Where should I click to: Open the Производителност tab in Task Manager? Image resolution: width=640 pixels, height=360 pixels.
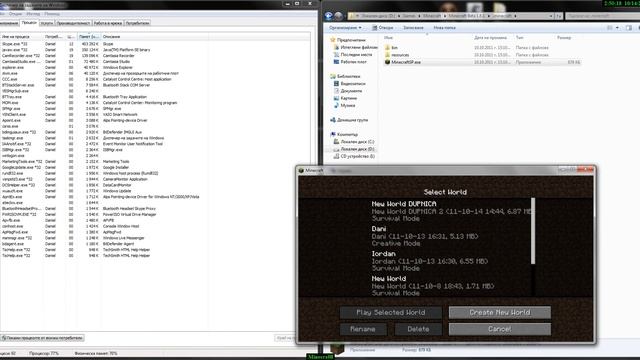coord(73,23)
